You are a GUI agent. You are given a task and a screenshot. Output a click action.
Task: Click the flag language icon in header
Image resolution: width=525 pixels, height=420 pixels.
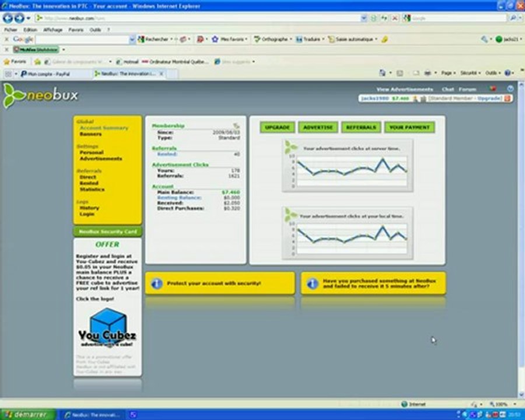[493, 89]
